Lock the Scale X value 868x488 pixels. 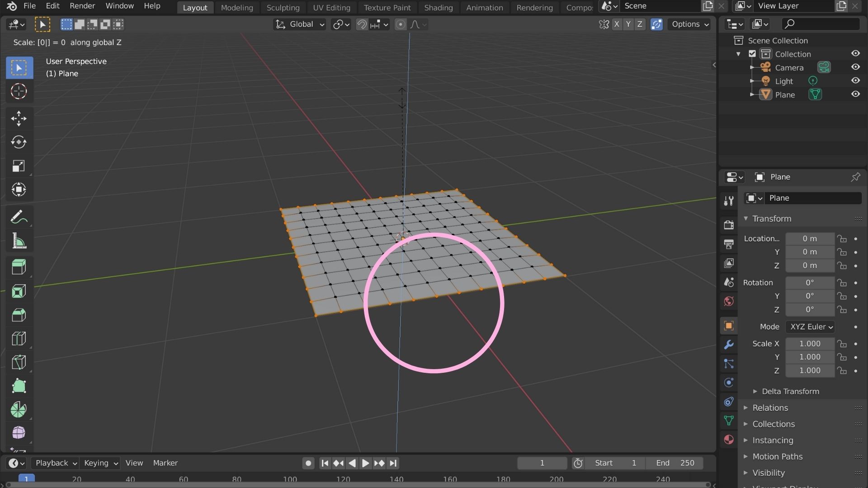842,344
